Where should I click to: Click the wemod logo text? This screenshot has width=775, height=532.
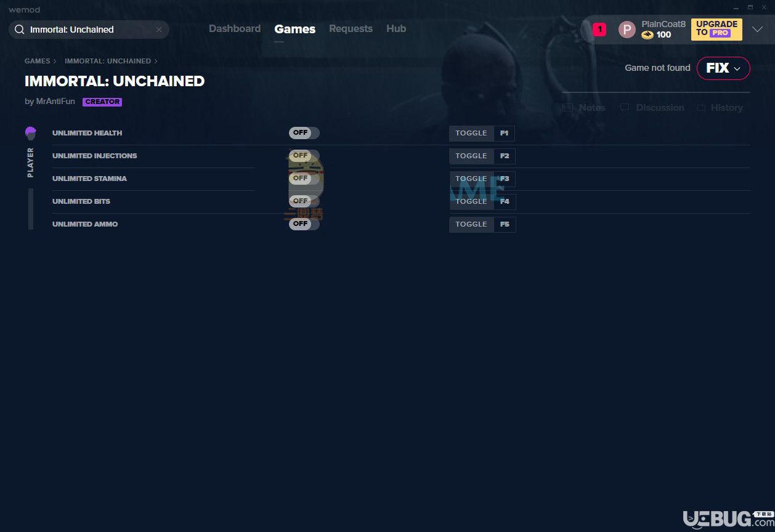(x=25, y=10)
